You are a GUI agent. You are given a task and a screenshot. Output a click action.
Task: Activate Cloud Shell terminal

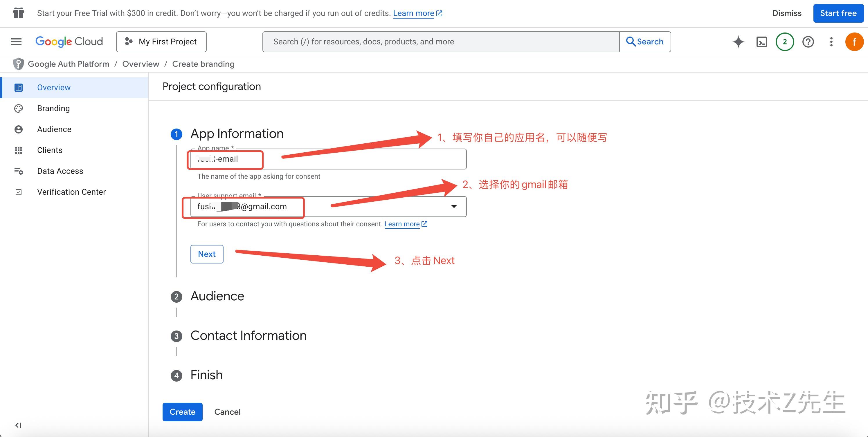click(x=761, y=41)
